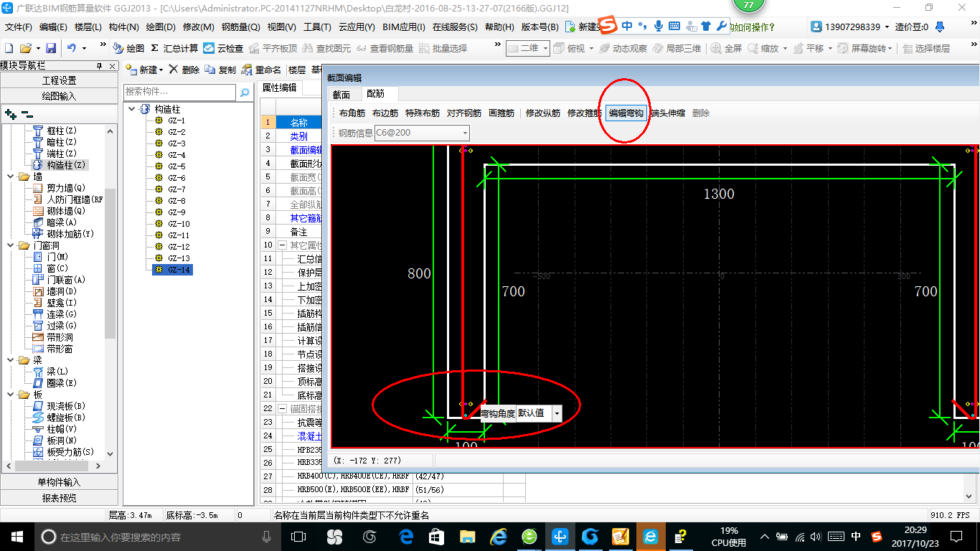Save the project with floppy icon
Screen dimensions: 980x551
pyautogui.click(x=51, y=48)
